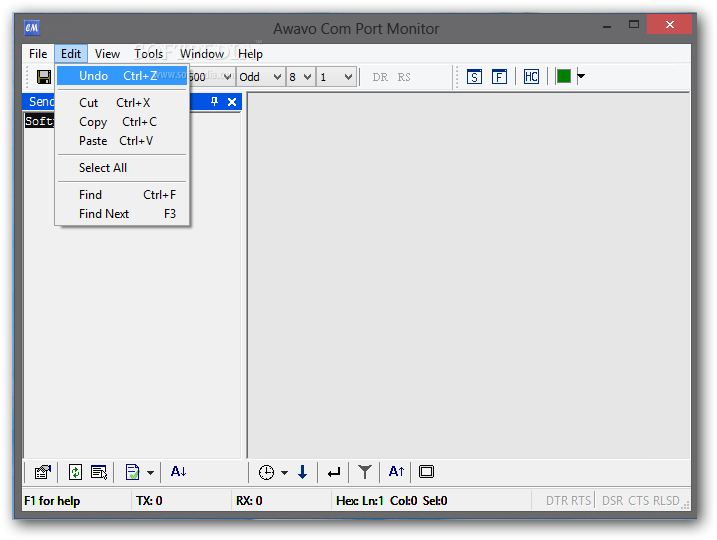Click the F view toolbar icon

tap(499, 77)
